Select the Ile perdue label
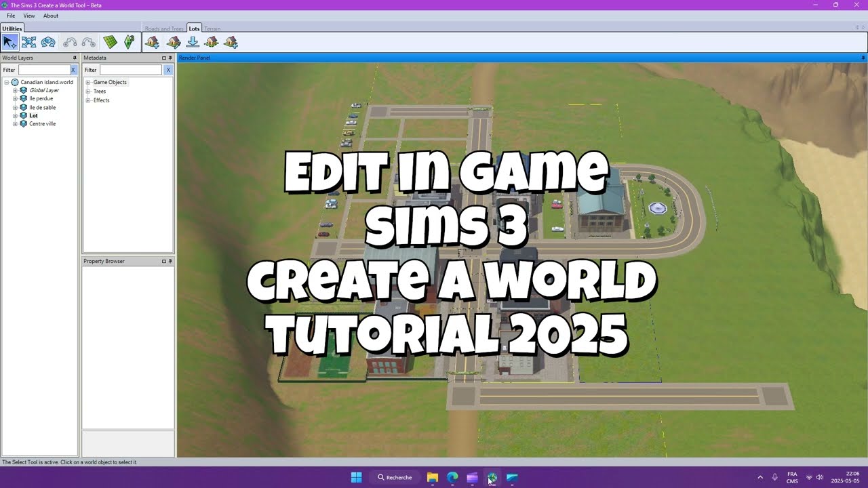The image size is (868, 488). coord(41,98)
